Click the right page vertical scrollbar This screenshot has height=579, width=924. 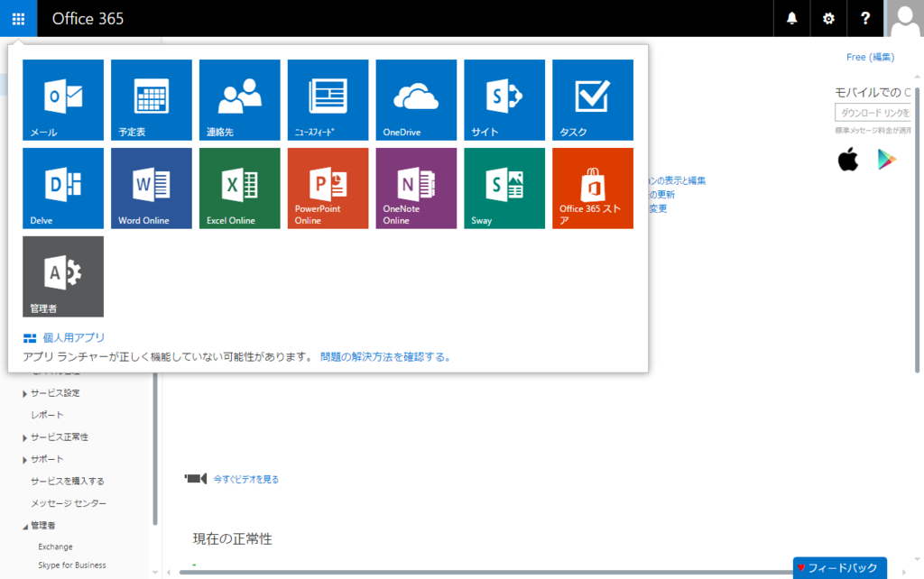pyautogui.click(x=917, y=230)
